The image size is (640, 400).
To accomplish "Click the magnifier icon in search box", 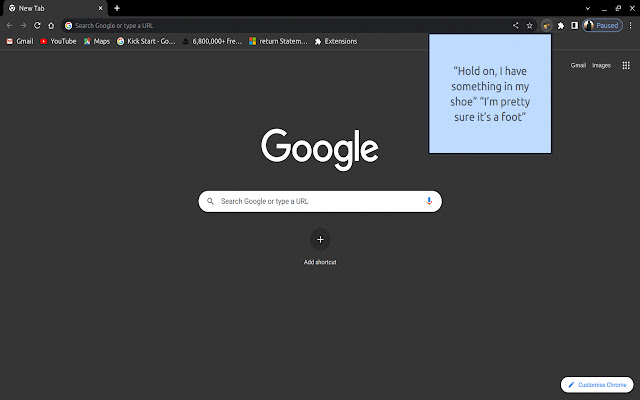I will pyautogui.click(x=210, y=201).
